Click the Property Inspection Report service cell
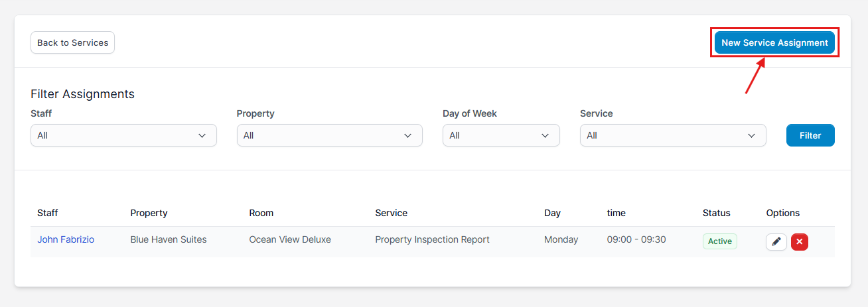868x307 pixels. [432, 239]
